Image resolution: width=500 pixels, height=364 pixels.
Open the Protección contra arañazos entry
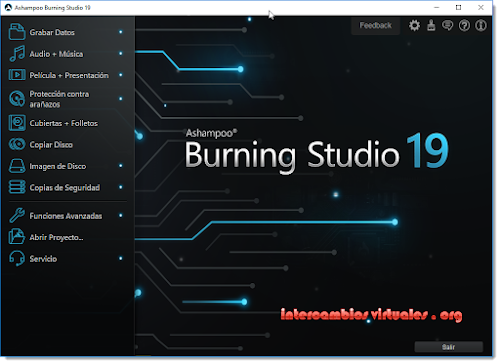pyautogui.click(x=59, y=99)
